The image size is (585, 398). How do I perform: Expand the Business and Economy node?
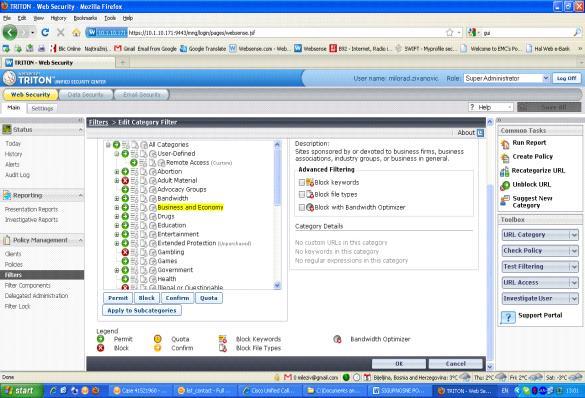pyautogui.click(x=117, y=208)
